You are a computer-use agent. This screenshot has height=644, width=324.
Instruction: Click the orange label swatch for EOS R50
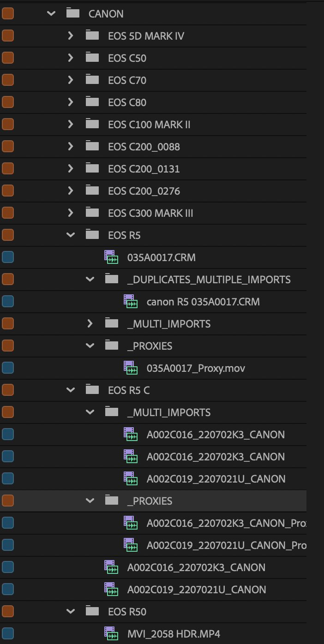point(8,611)
